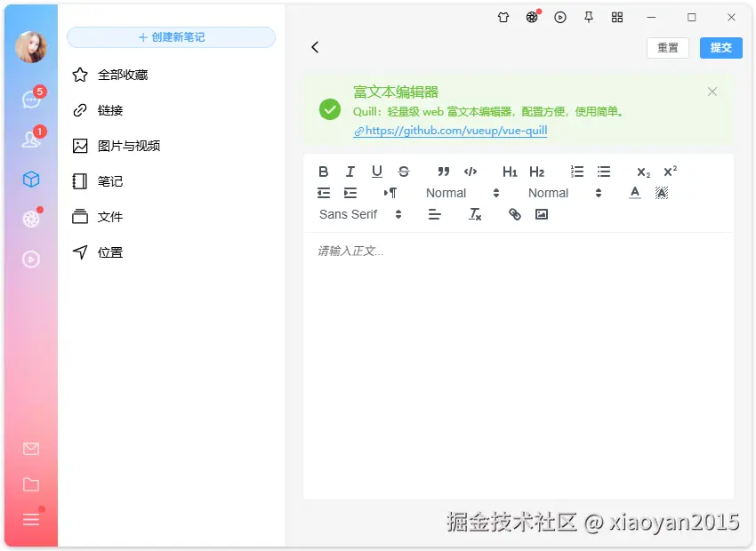756x551 pixels.
Task: Create an ordered numbered list
Action: tap(576, 172)
